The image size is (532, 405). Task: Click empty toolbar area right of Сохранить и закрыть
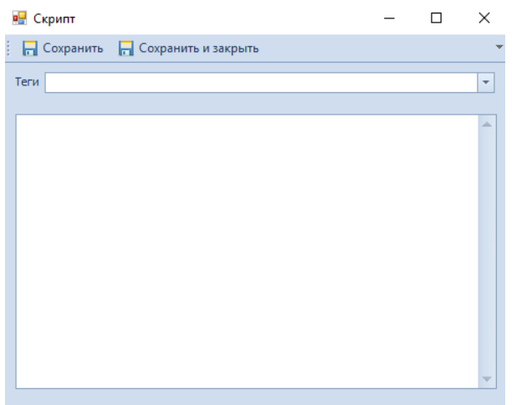(x=376, y=49)
